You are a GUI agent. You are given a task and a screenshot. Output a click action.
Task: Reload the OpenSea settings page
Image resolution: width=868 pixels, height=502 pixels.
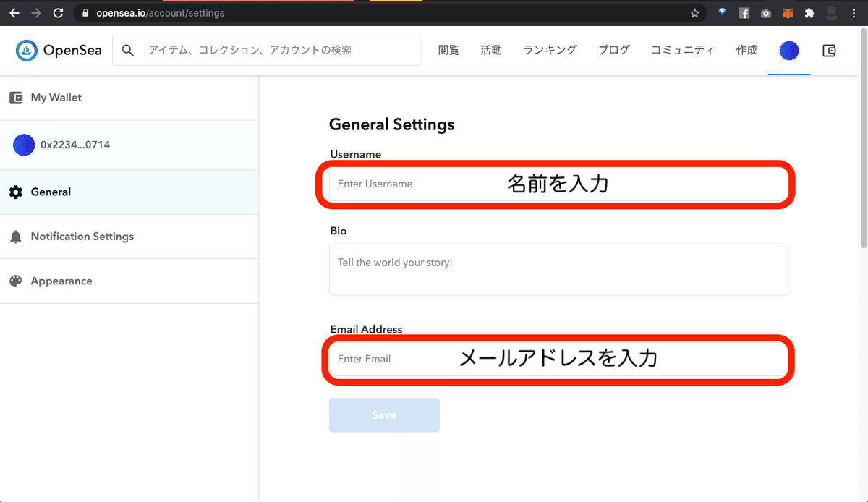58,12
